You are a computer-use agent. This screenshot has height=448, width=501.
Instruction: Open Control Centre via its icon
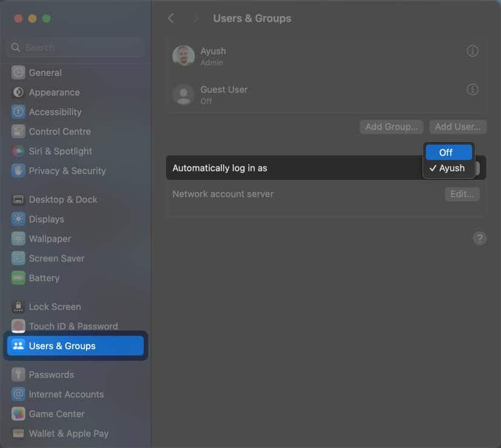[x=18, y=131]
